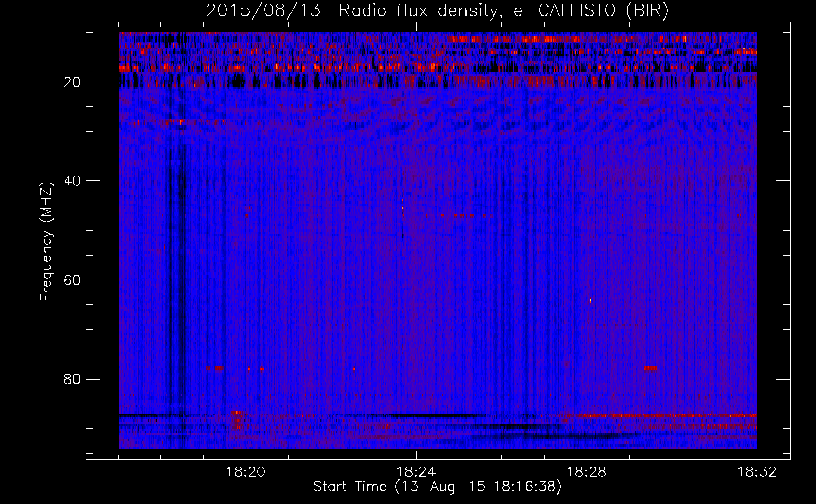Click the 'Start Time (13-Aug-15 18:16:38)' label
The width and height of the screenshot is (816, 504).
437,487
